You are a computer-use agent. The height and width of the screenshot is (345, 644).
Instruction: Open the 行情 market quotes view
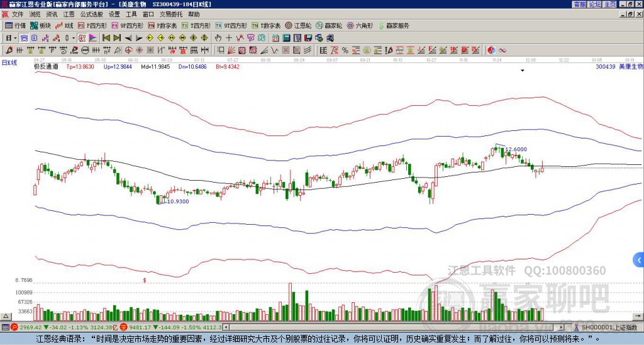15,25
